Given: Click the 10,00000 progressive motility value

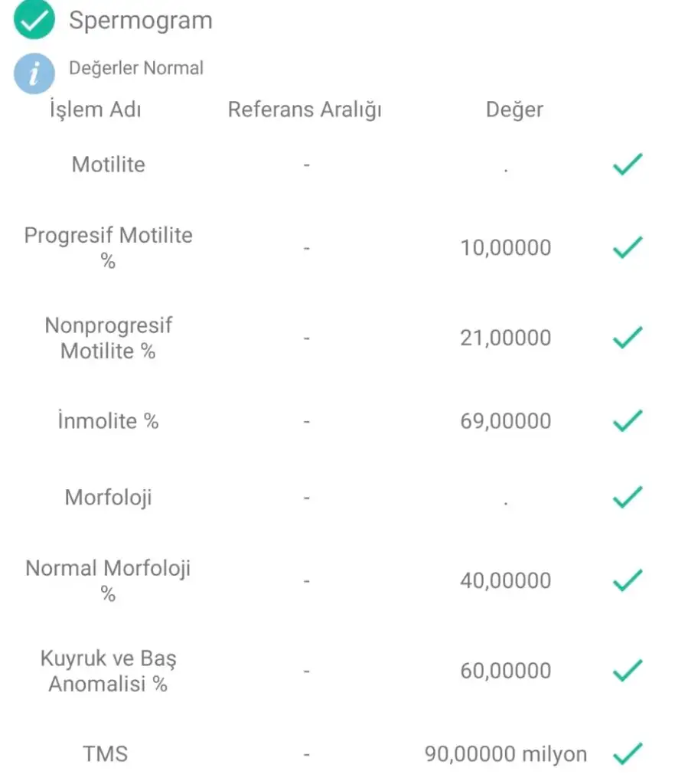Looking at the screenshot, I should [x=505, y=248].
